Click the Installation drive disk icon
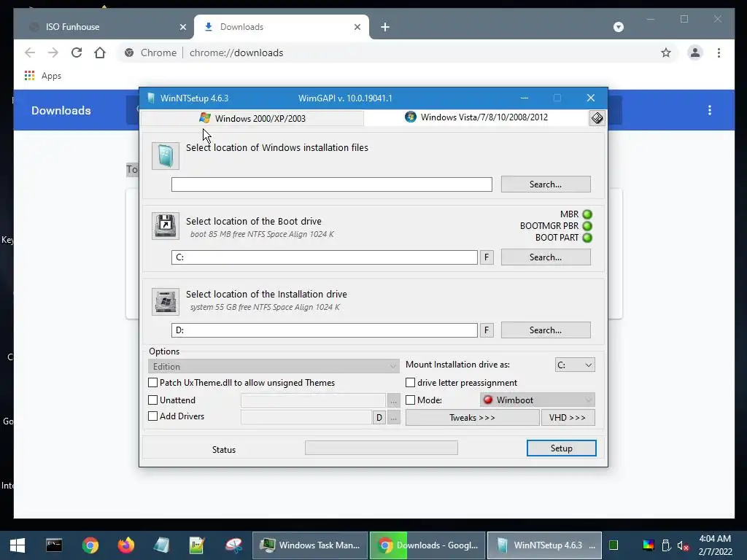The height and width of the screenshot is (560, 747). 166,301
